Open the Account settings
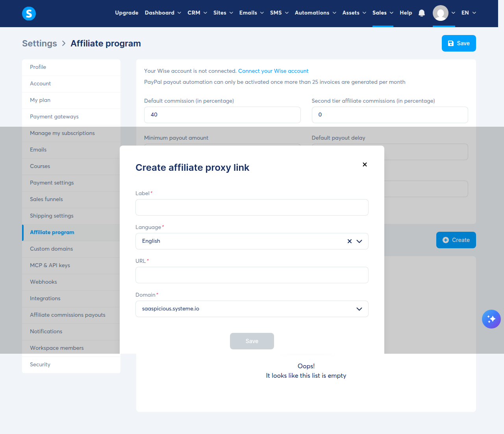The image size is (504, 434). [x=71, y=84]
